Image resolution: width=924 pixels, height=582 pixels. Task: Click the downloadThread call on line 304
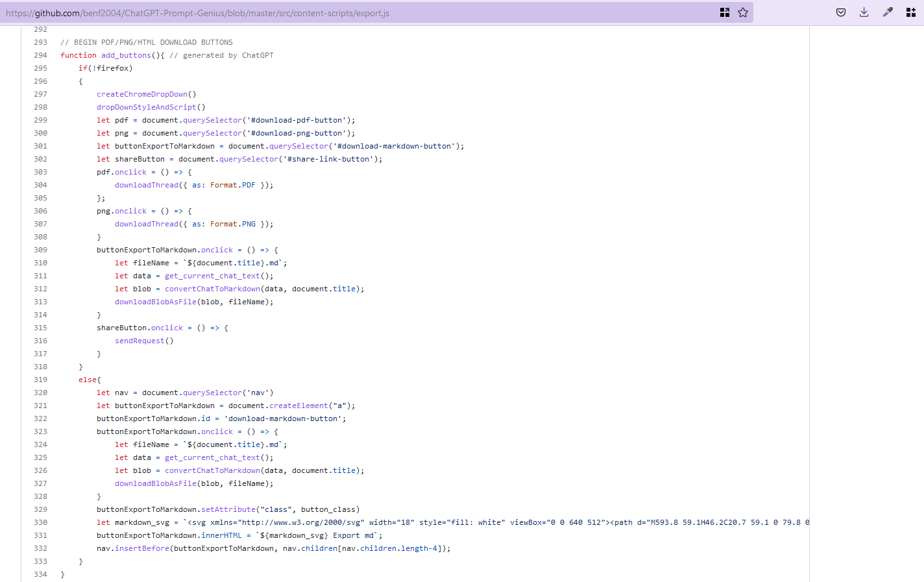pyautogui.click(x=146, y=185)
